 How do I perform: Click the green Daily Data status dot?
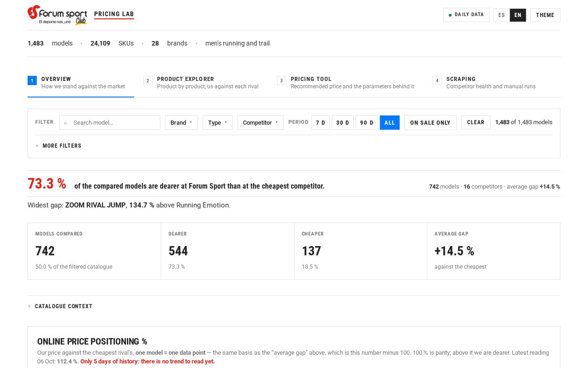click(450, 15)
